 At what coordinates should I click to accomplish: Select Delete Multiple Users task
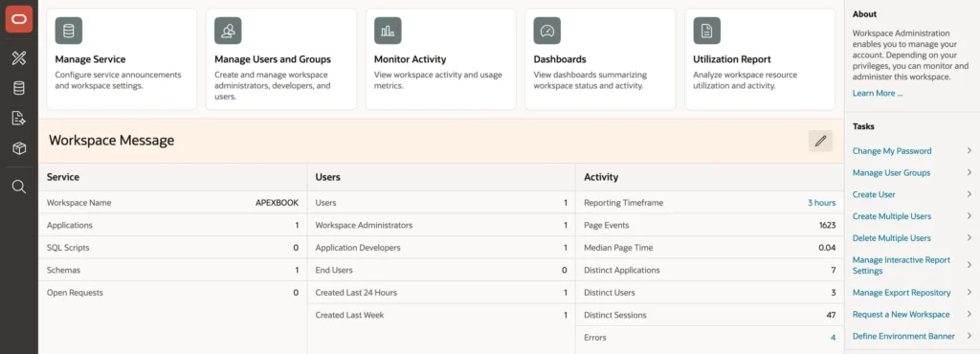tap(892, 238)
